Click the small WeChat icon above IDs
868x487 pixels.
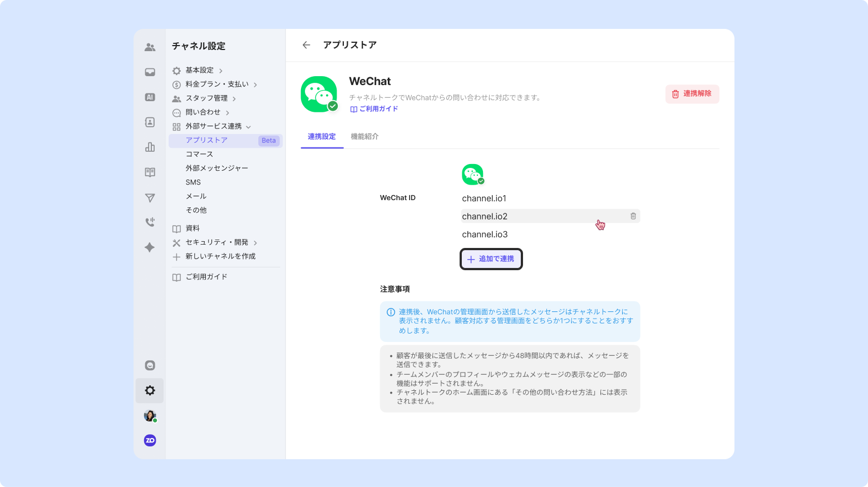click(473, 175)
